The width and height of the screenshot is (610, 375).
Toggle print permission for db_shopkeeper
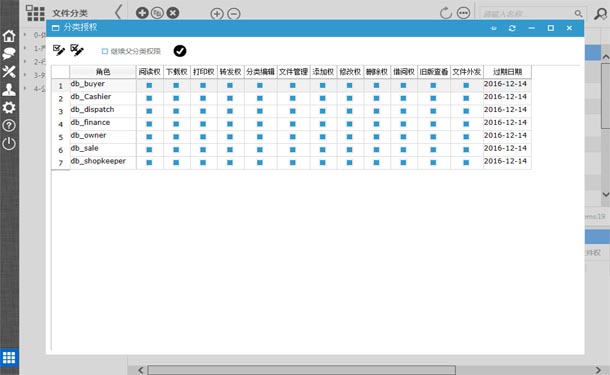203,163
